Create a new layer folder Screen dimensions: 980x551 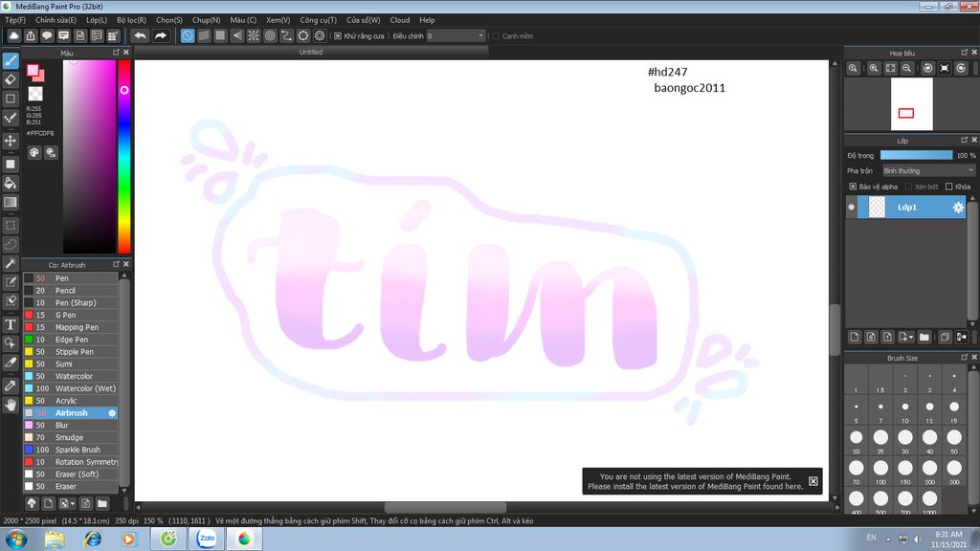924,338
